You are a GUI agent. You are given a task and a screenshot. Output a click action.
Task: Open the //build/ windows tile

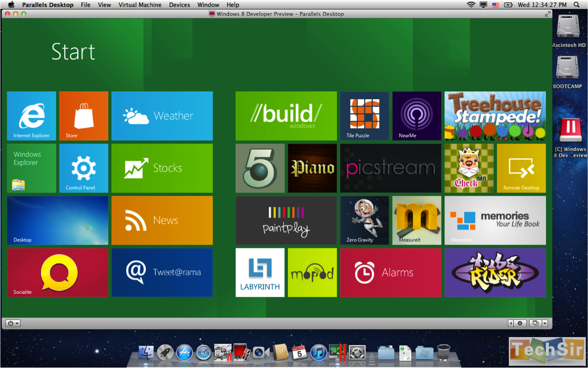tap(286, 116)
